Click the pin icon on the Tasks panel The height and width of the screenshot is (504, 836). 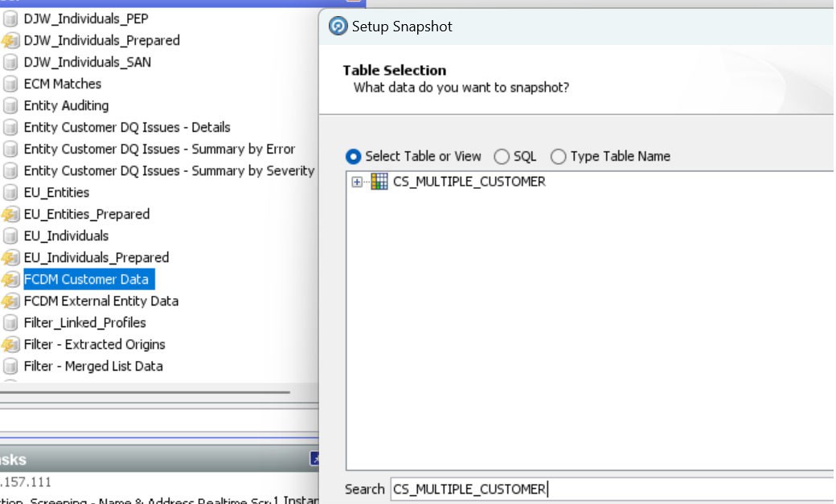(313, 458)
